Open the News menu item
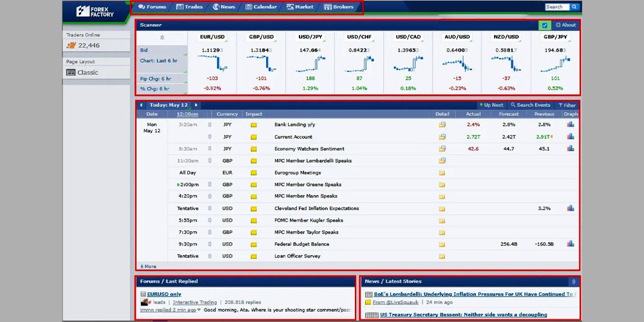 coord(223,7)
